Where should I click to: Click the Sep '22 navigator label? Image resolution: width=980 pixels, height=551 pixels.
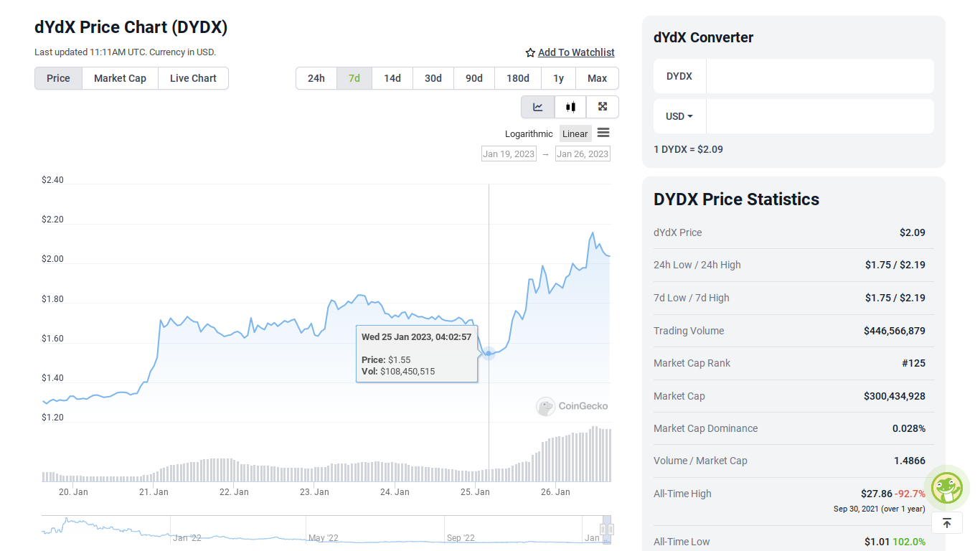[x=461, y=537]
